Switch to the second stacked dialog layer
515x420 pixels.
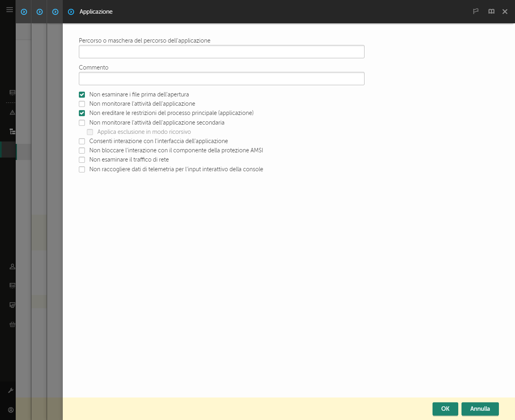point(39,12)
